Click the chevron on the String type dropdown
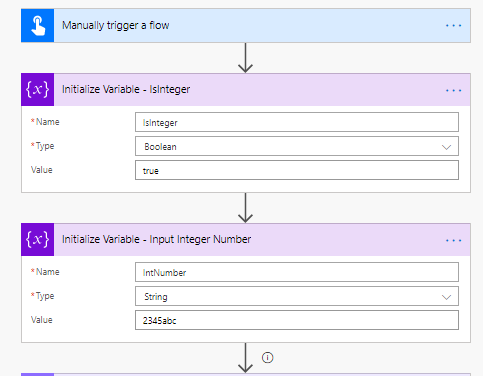 [446, 297]
